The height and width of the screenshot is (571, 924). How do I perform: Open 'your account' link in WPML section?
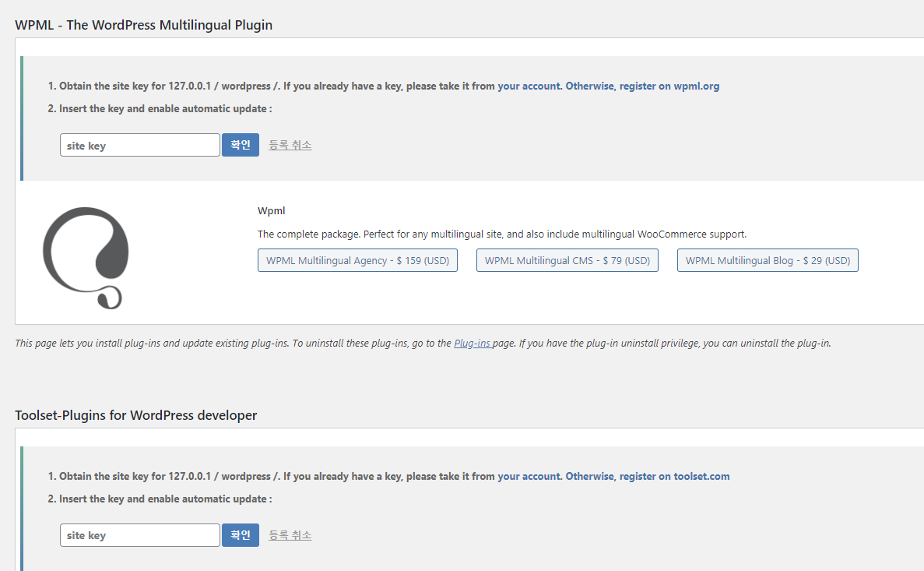click(529, 86)
